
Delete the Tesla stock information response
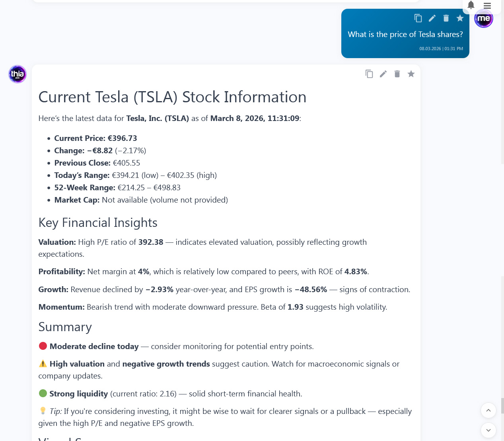pos(397,74)
